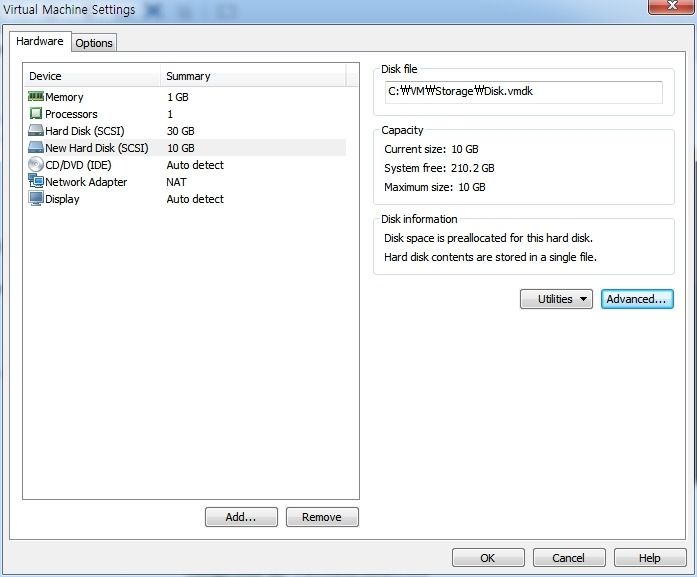
Task: Click the Device column header
Action: [92, 76]
